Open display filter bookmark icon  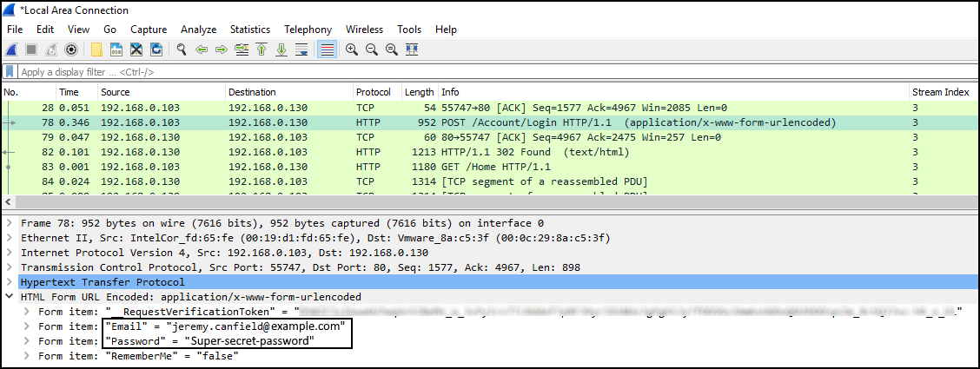coord(10,71)
